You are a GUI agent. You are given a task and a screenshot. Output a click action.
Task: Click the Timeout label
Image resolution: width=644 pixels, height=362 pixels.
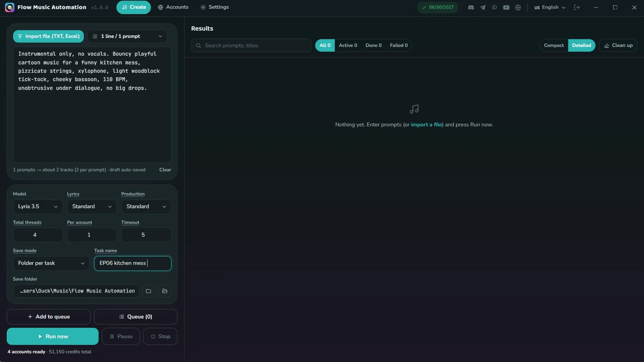click(x=130, y=222)
